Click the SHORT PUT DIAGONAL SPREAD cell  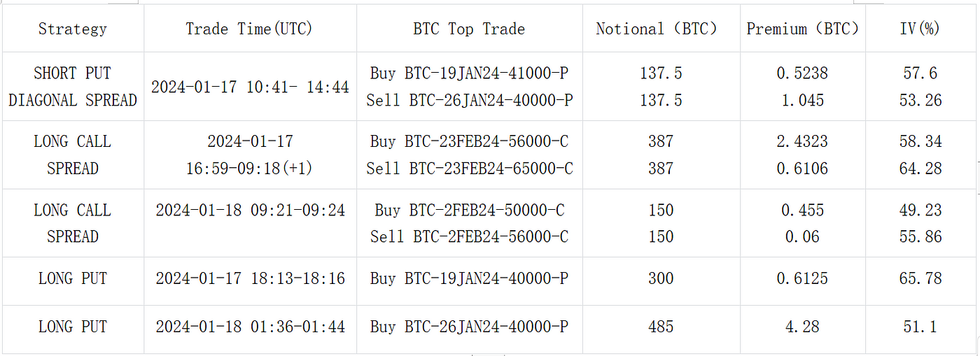[x=73, y=87]
